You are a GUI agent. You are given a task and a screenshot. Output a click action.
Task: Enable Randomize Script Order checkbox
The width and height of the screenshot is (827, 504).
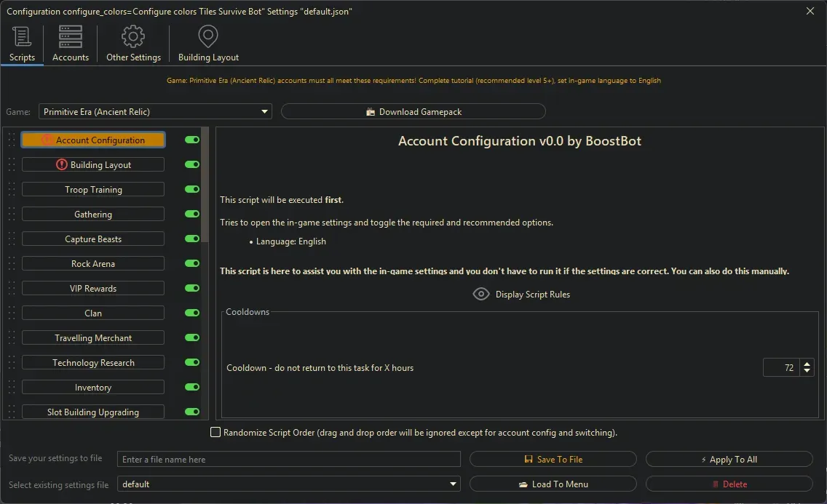coord(215,431)
